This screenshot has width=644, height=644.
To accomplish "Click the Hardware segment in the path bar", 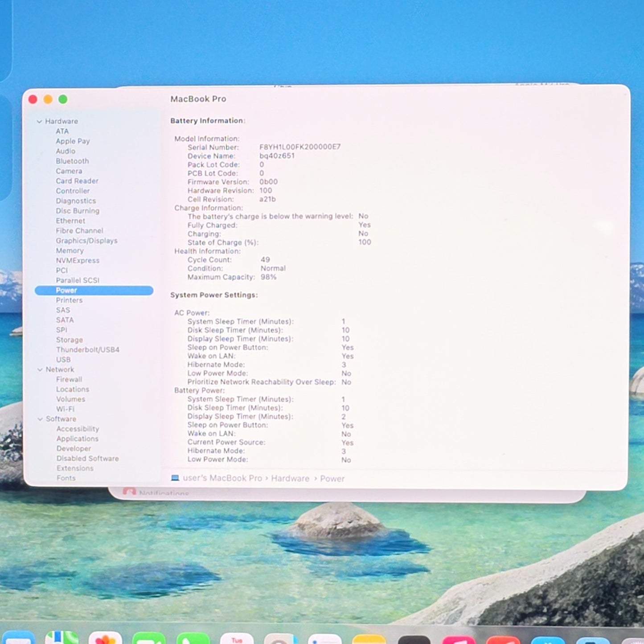I will tap(290, 479).
